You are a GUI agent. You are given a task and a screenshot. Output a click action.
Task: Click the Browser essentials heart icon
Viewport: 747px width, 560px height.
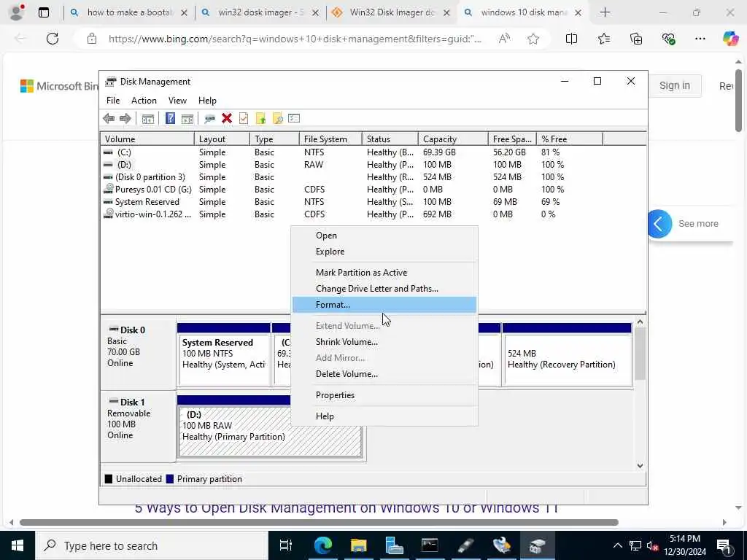(x=668, y=39)
